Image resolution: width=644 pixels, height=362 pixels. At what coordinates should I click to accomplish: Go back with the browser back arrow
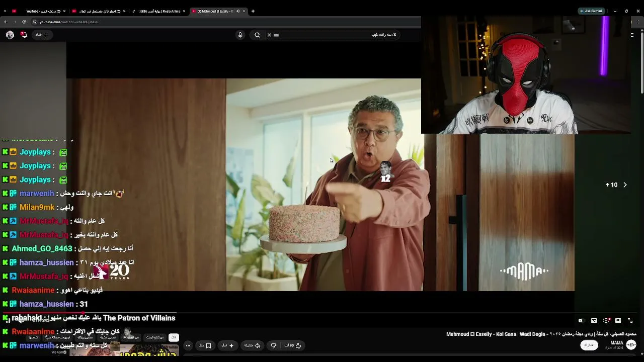click(6, 22)
